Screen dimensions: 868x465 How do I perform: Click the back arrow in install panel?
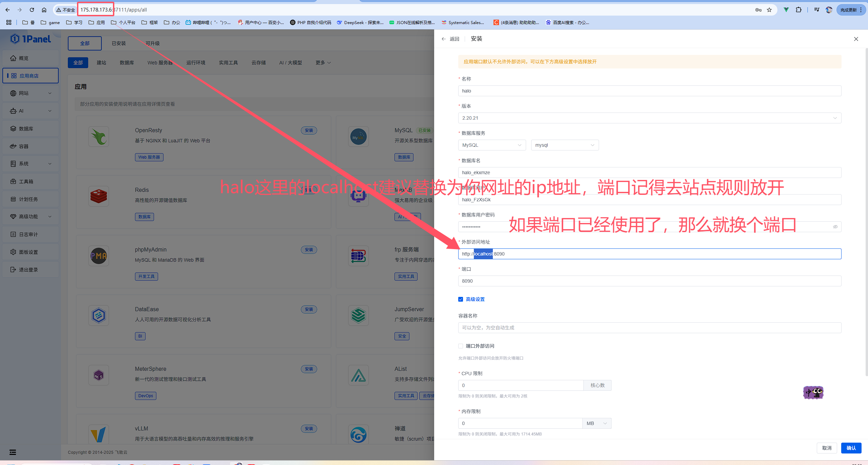(444, 39)
